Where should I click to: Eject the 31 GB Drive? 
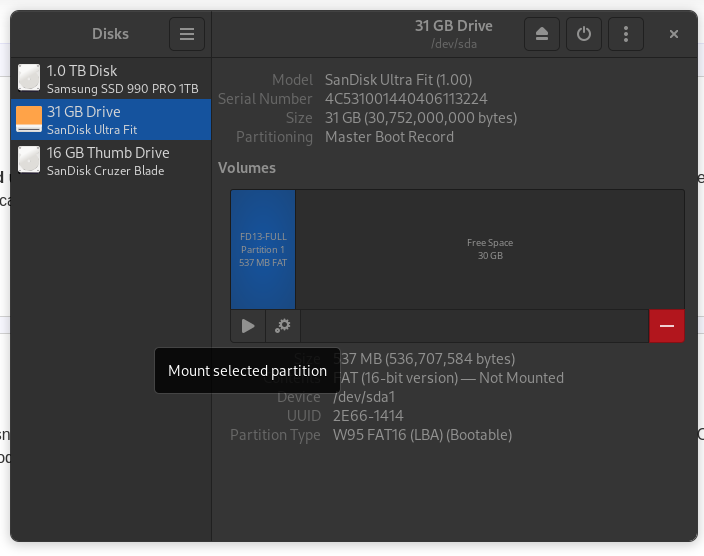[x=542, y=34]
